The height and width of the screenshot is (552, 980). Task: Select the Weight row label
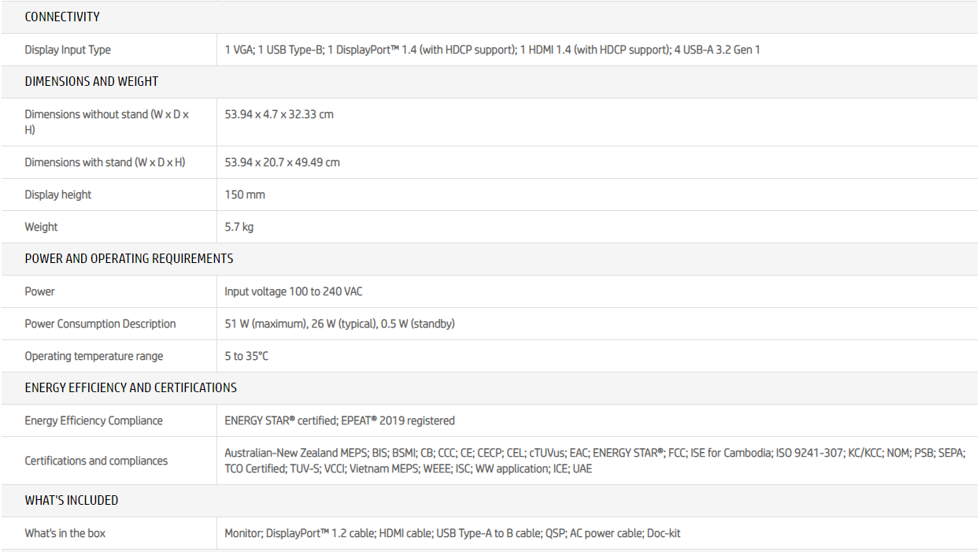tap(41, 227)
